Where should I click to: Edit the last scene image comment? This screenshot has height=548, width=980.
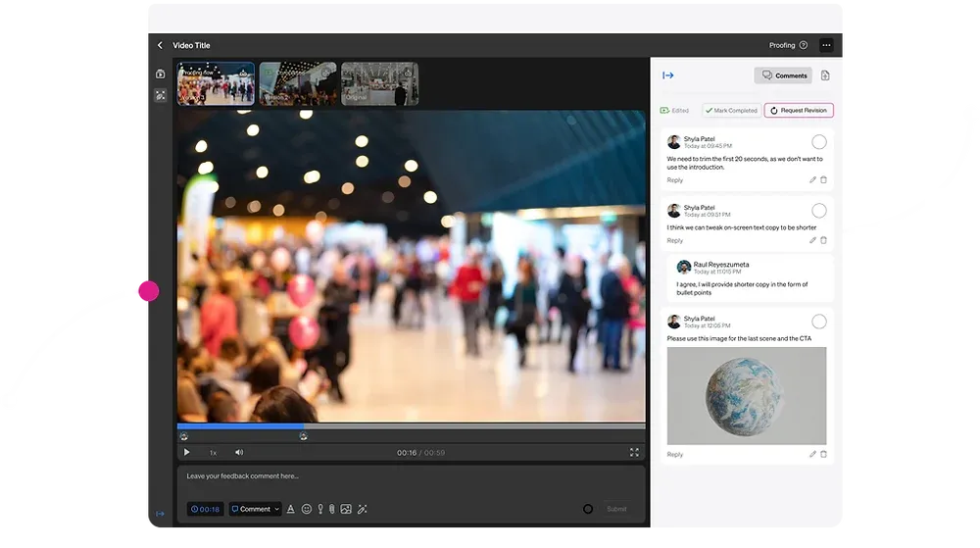click(812, 454)
